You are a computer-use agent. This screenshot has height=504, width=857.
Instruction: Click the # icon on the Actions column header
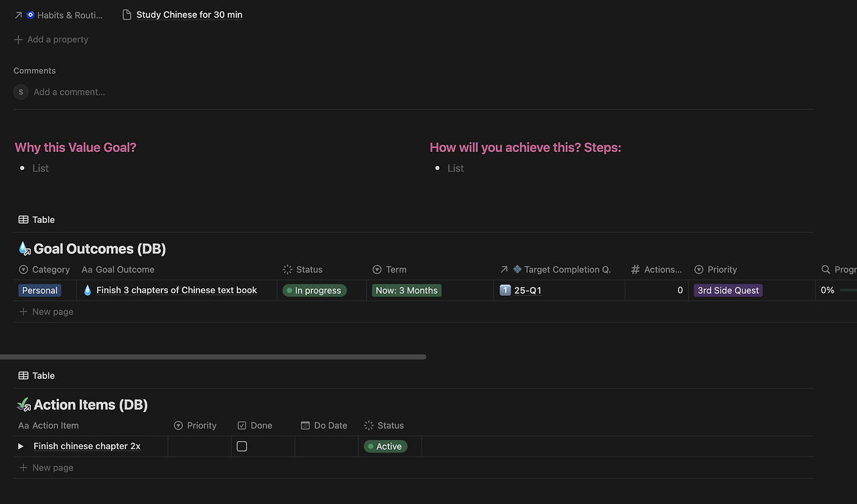pos(634,269)
